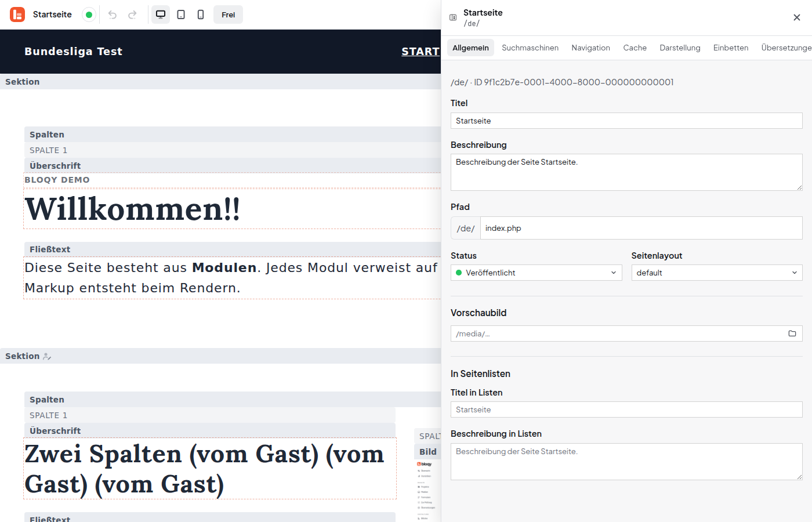Click the panel layout icon beside Startseite

(x=453, y=17)
